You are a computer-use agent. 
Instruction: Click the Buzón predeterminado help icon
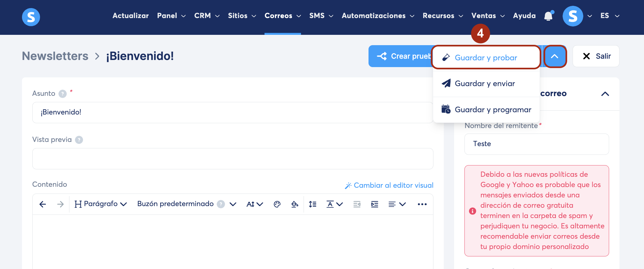[221, 204]
